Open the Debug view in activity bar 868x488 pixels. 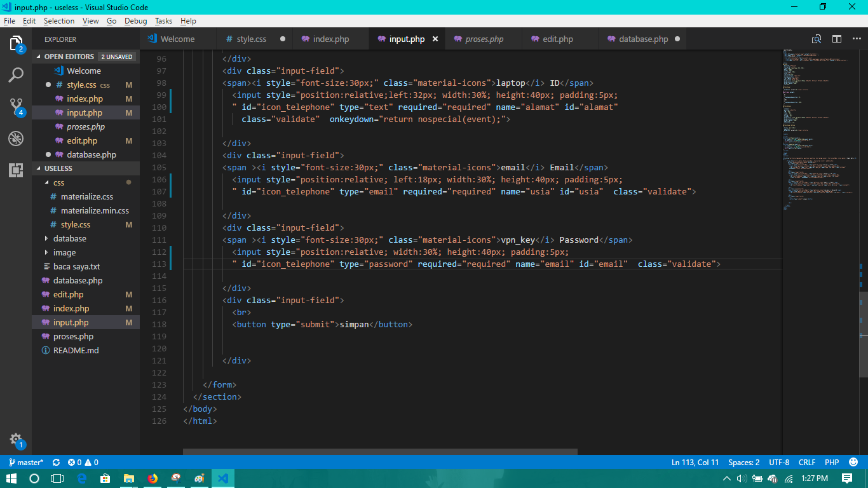click(16, 139)
